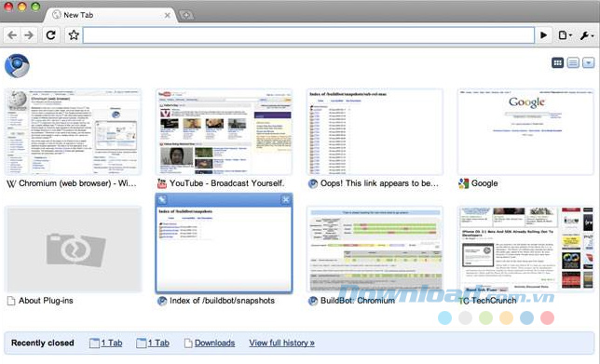Open the wrench tools menu
600x364 pixels.
[x=586, y=35]
